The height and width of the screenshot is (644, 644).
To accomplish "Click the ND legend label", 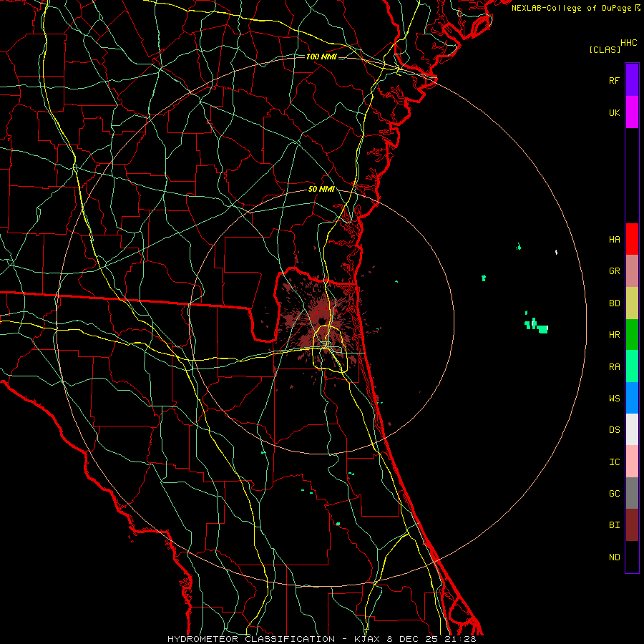I will (614, 557).
